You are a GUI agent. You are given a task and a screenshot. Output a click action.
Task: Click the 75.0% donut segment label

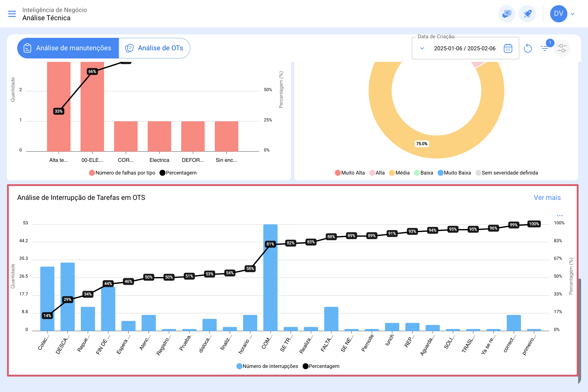tap(422, 144)
